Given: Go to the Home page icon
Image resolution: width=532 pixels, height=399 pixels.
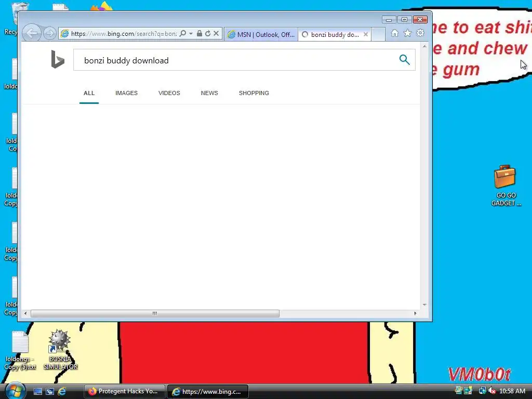Looking at the screenshot, I should pyautogui.click(x=395, y=33).
